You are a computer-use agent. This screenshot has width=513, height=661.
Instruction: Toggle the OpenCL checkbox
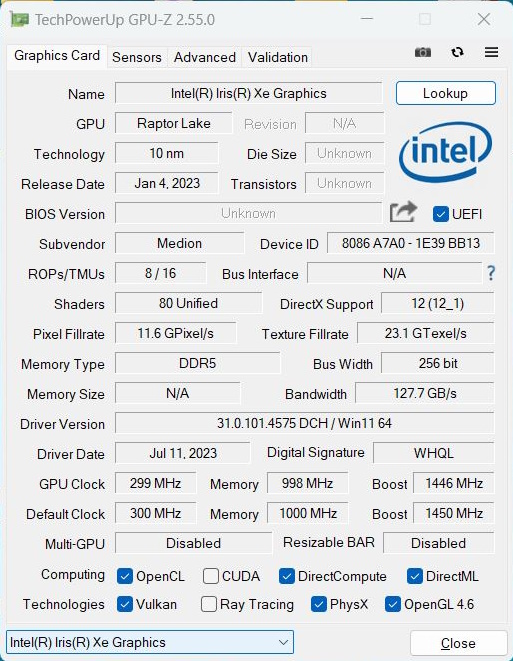pyautogui.click(x=125, y=576)
